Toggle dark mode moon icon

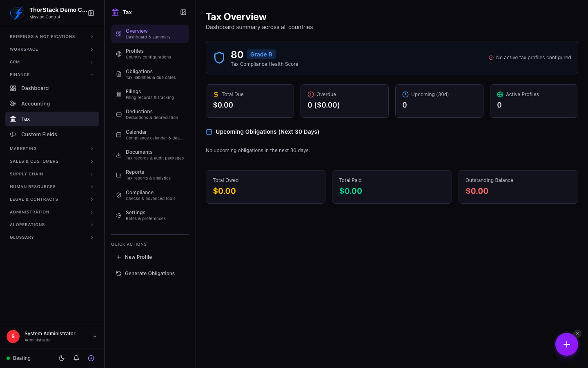click(x=62, y=358)
